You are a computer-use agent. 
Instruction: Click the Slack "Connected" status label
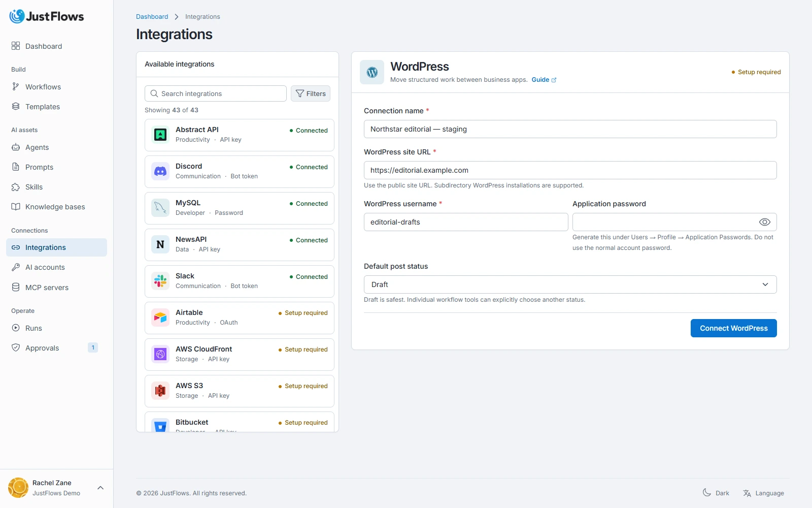click(x=309, y=277)
